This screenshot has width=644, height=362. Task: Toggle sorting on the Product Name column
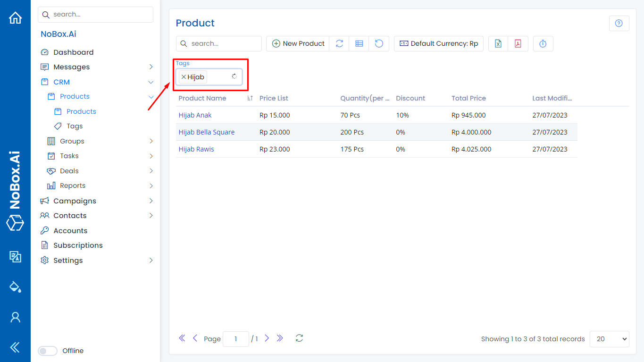tap(249, 98)
